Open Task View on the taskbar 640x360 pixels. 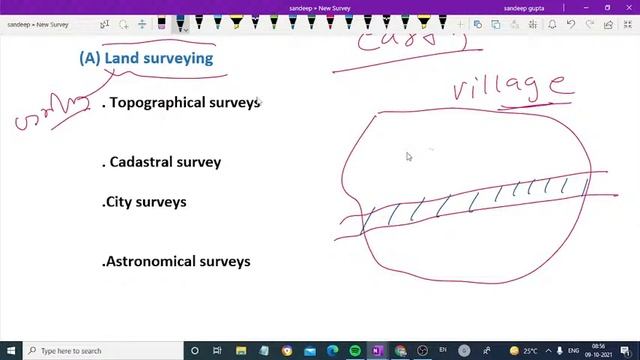(x=217, y=351)
